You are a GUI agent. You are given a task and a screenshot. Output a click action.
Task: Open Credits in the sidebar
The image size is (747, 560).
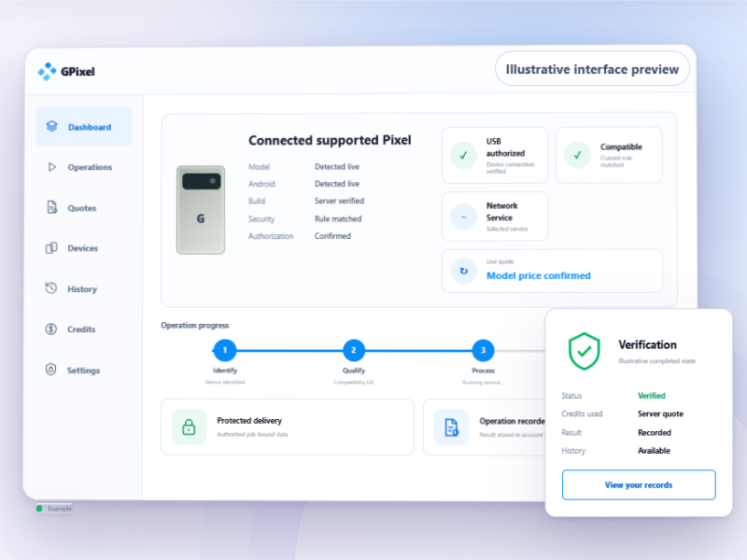pos(84,329)
